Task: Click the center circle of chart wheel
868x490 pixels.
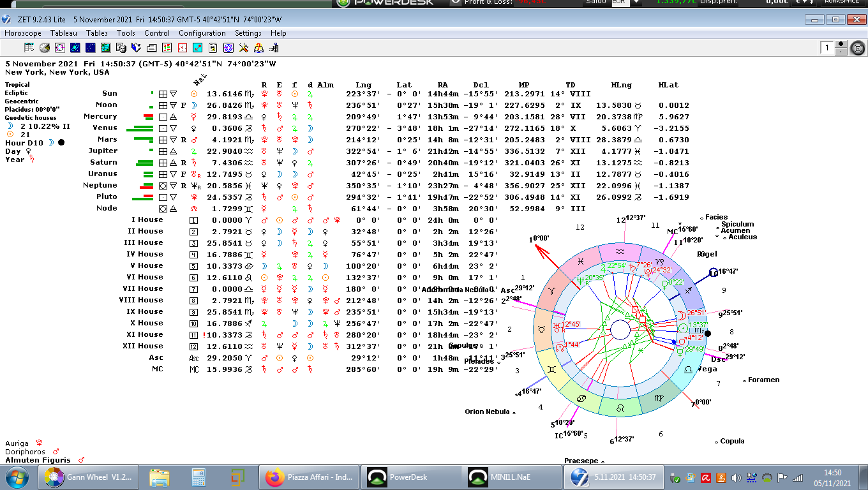Action: click(620, 330)
